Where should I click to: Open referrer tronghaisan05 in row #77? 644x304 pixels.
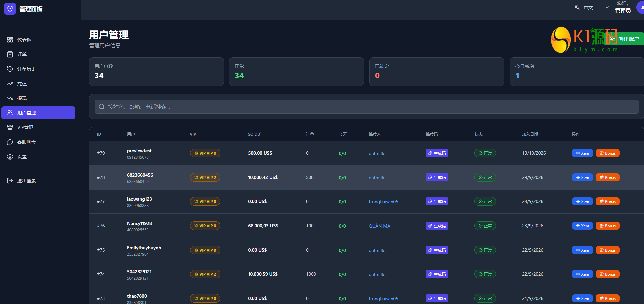(x=383, y=202)
